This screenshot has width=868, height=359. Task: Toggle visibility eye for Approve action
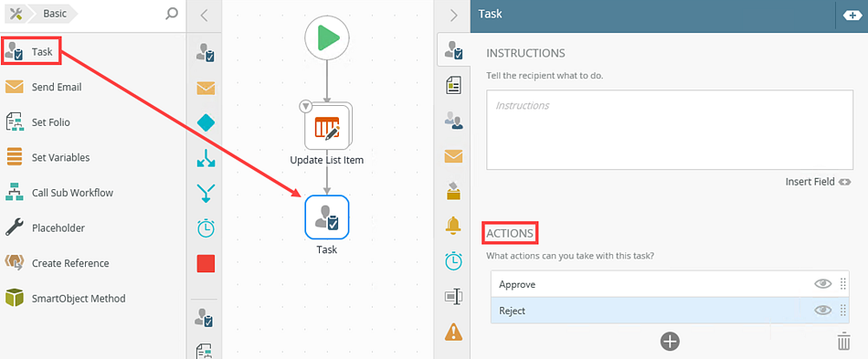[x=823, y=284]
